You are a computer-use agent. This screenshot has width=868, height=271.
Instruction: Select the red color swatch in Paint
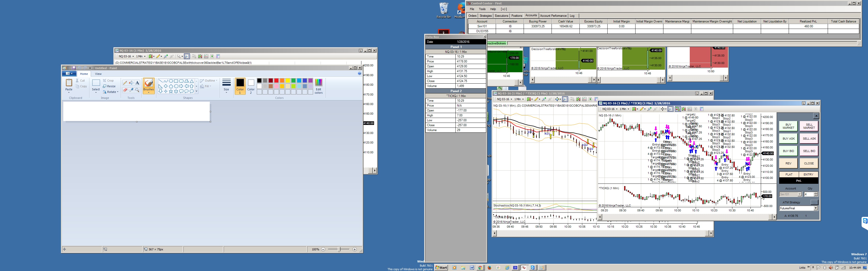click(x=276, y=81)
